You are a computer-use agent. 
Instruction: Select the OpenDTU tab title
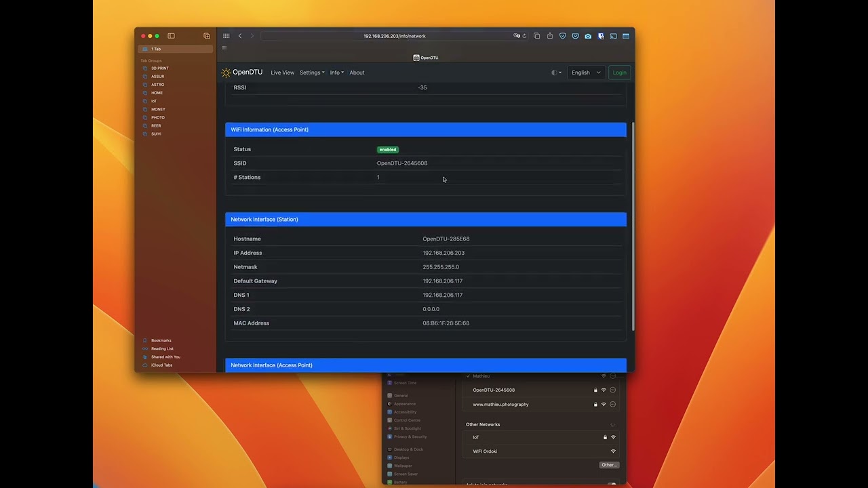(426, 58)
